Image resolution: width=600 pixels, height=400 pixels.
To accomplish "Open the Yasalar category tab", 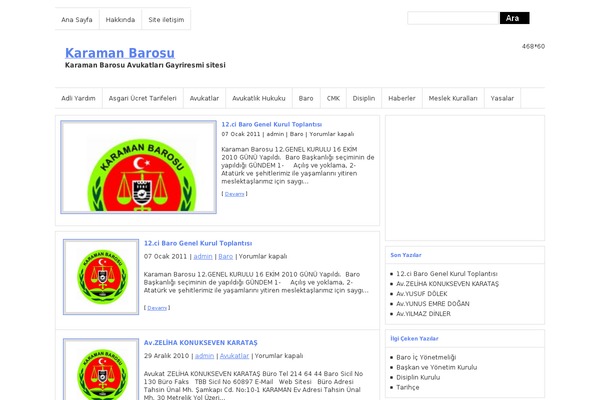I will pyautogui.click(x=502, y=98).
